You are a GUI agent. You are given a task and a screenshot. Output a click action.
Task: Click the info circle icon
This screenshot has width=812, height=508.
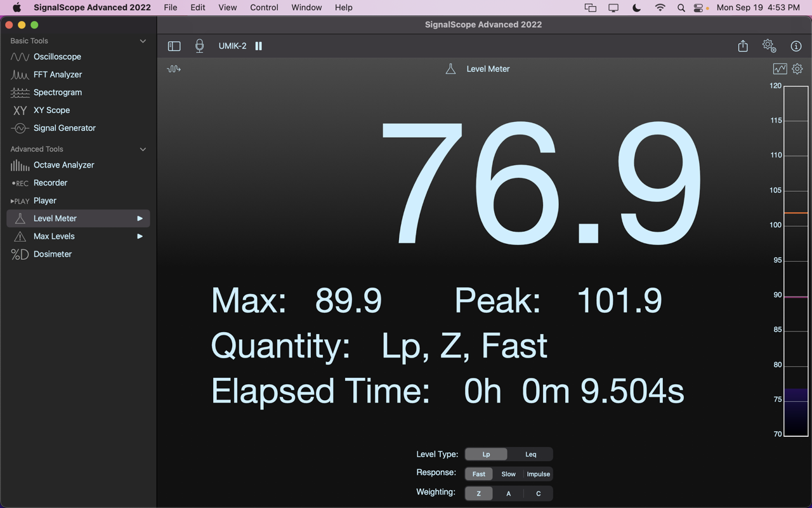point(796,46)
